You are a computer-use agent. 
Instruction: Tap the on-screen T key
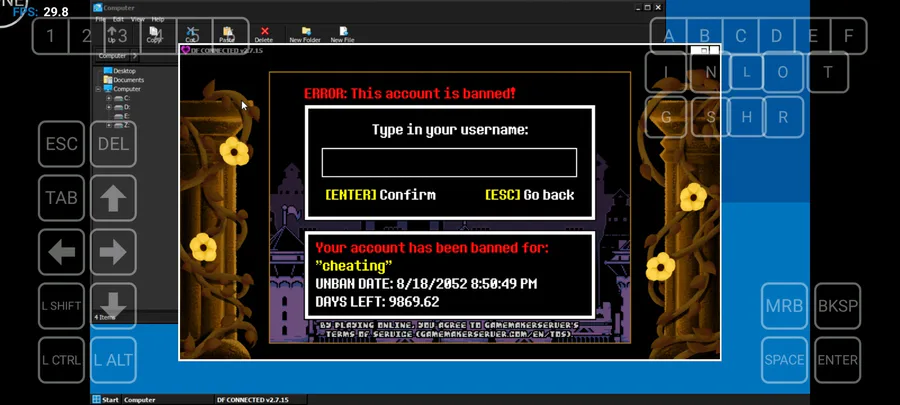[828, 72]
